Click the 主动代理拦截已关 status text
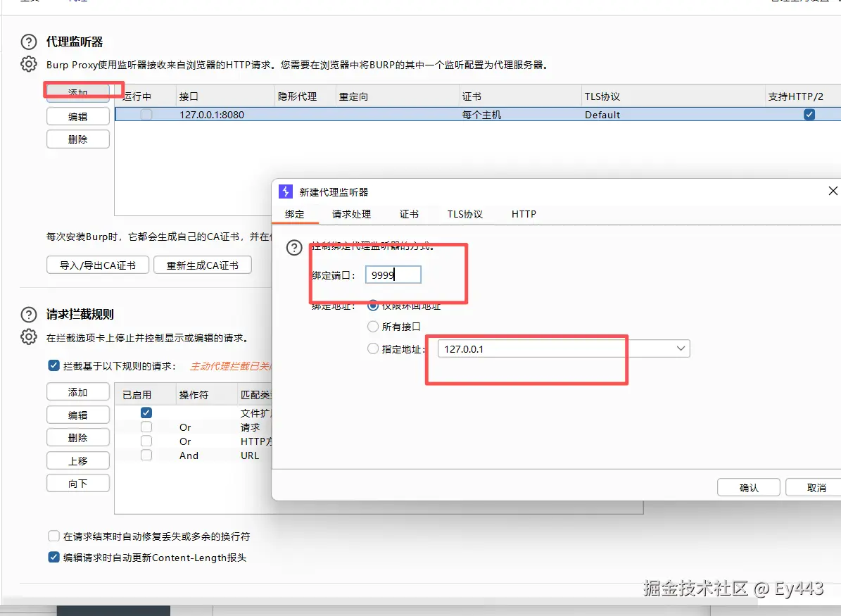The height and width of the screenshot is (616, 841). pyautogui.click(x=231, y=366)
